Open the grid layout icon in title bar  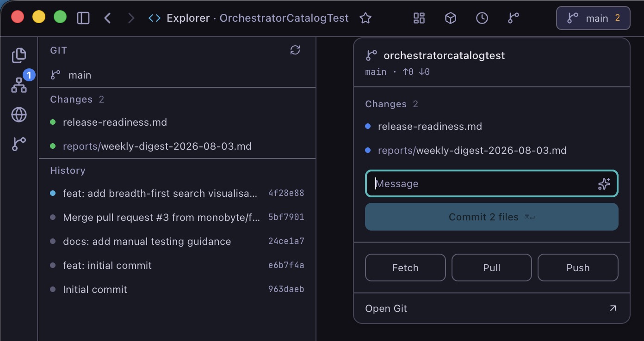419,18
